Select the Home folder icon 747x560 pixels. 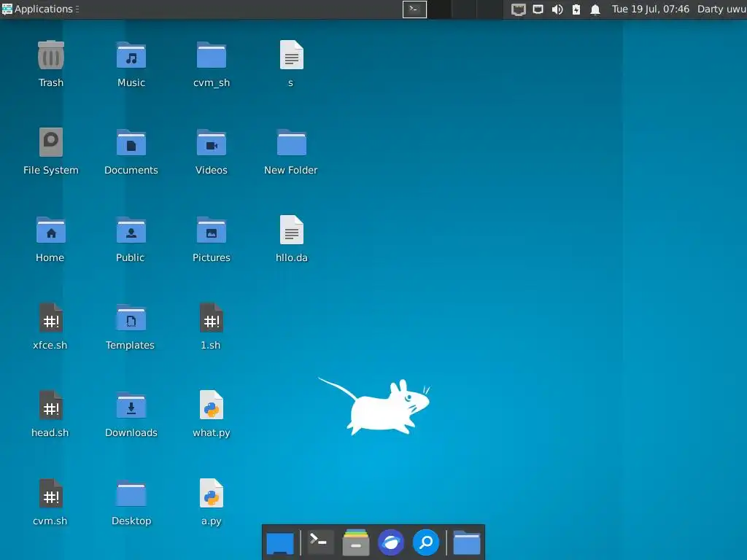[x=51, y=230]
